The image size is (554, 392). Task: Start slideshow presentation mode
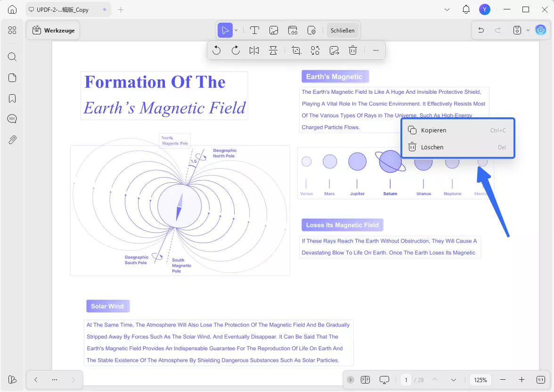click(x=384, y=380)
